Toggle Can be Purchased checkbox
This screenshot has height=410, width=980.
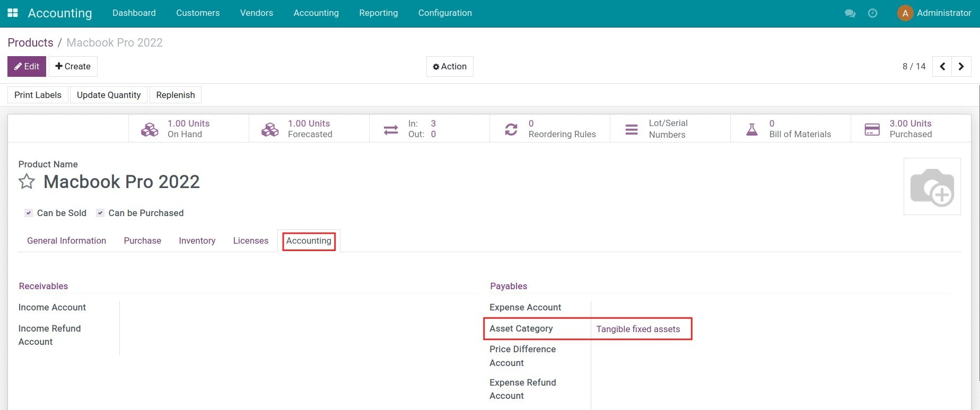point(100,213)
